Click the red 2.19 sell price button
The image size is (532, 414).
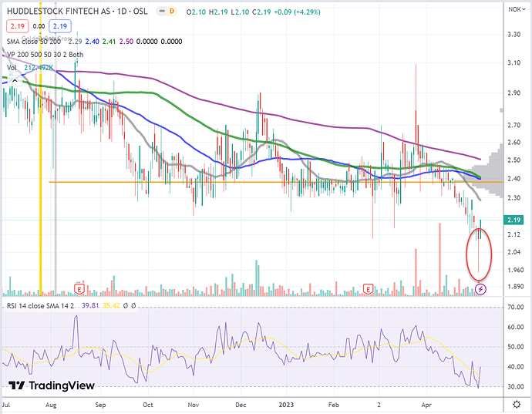click(x=17, y=26)
